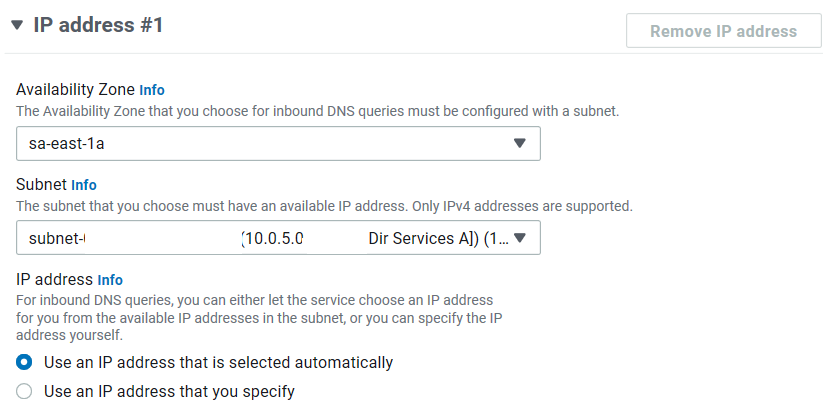The width and height of the screenshot is (823, 404).
Task: Collapse the IP address #1 section triangle
Action: tap(17, 25)
